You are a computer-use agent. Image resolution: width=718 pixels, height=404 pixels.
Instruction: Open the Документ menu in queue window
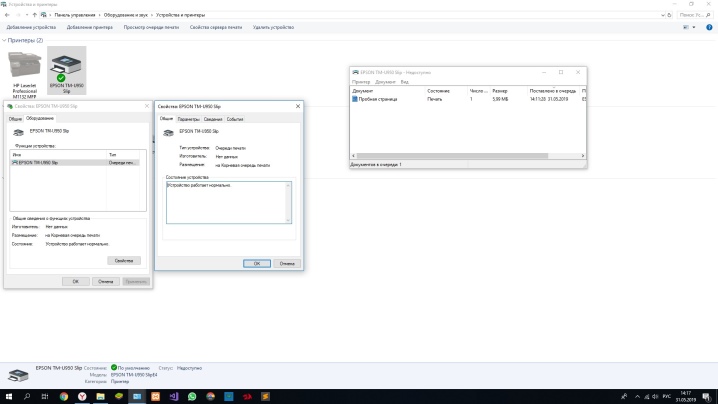pyautogui.click(x=385, y=82)
